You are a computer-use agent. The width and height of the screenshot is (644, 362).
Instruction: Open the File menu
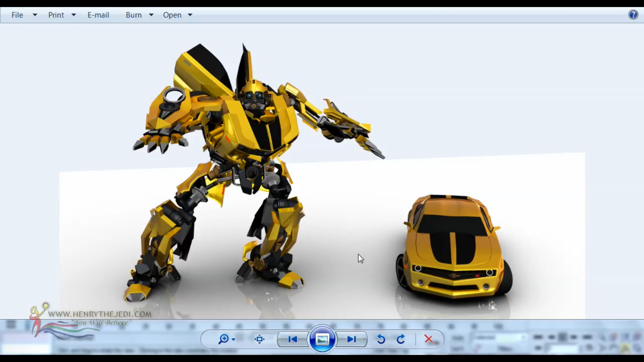tap(17, 15)
